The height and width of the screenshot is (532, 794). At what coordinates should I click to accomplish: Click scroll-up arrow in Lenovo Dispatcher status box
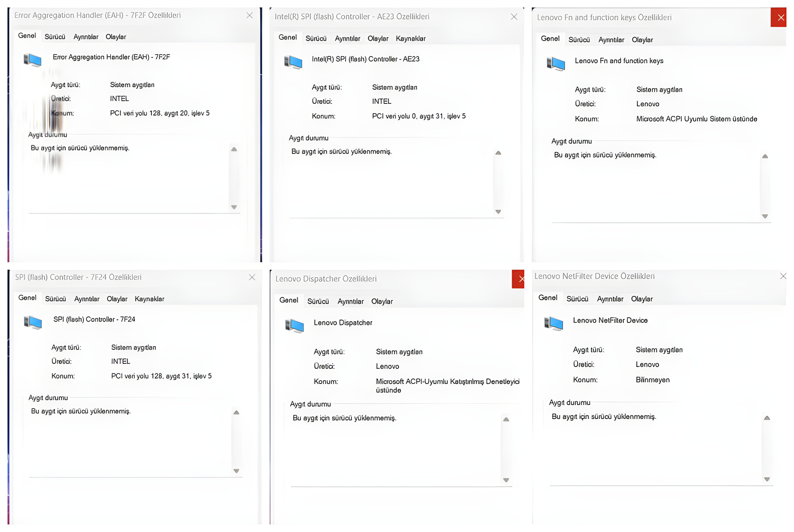[506, 420]
